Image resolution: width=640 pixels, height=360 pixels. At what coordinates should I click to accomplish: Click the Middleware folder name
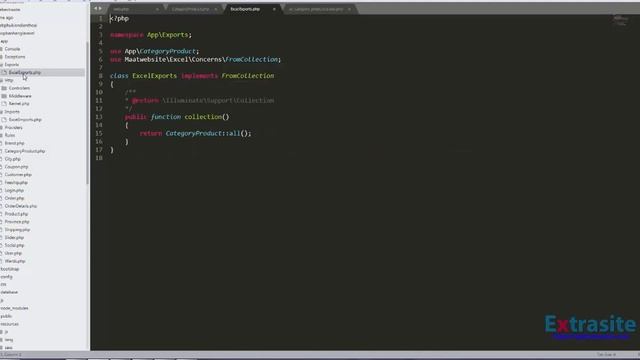click(x=20, y=96)
